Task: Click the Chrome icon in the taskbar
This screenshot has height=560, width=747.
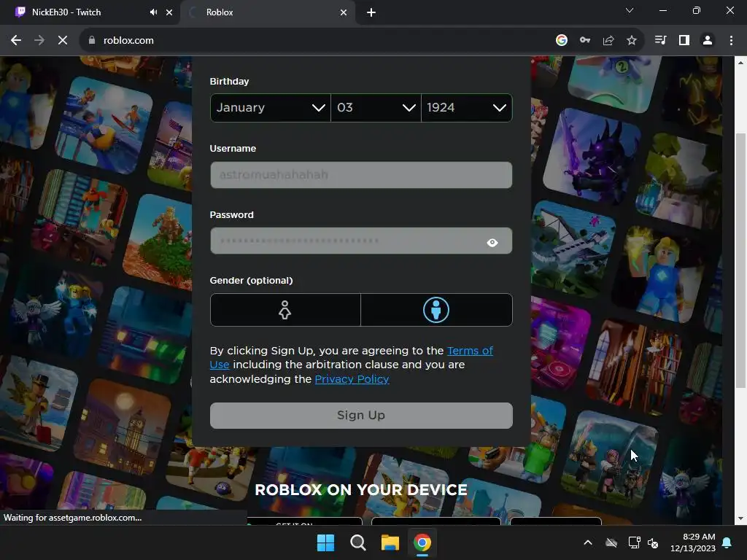Action: [x=422, y=542]
